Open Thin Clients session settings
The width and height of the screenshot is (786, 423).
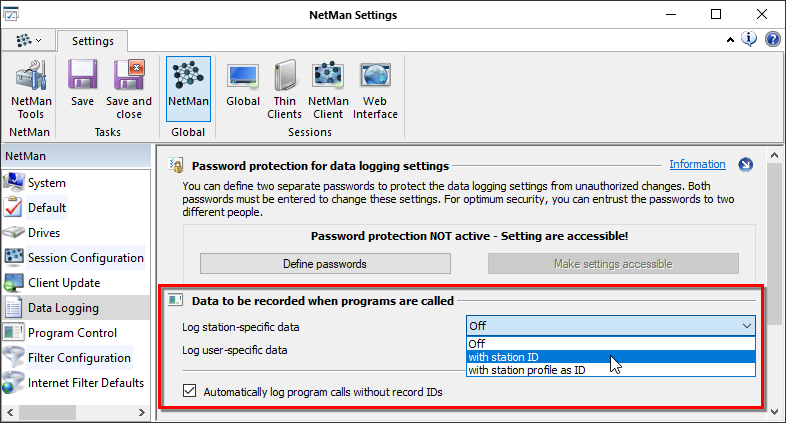tap(285, 91)
